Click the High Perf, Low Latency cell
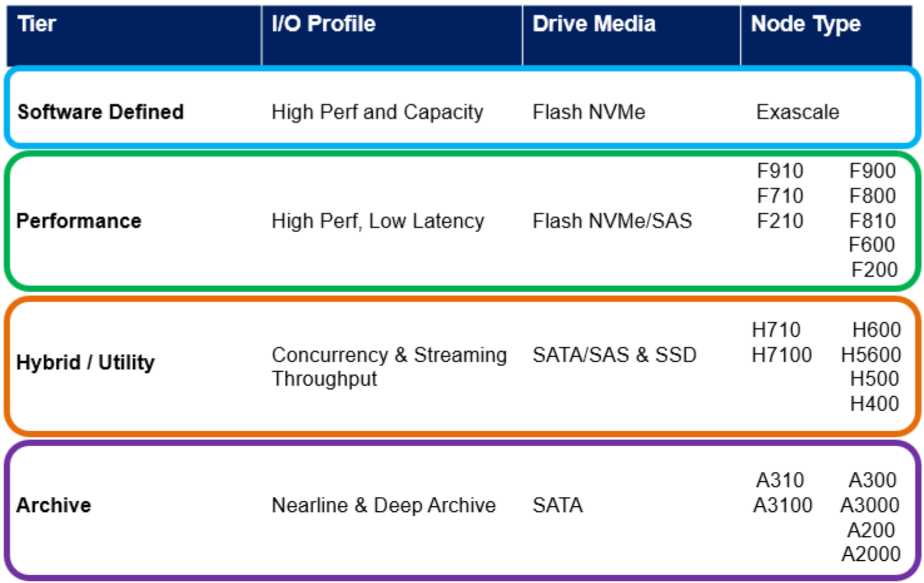Image resolution: width=924 pixels, height=583 pixels. click(378, 221)
